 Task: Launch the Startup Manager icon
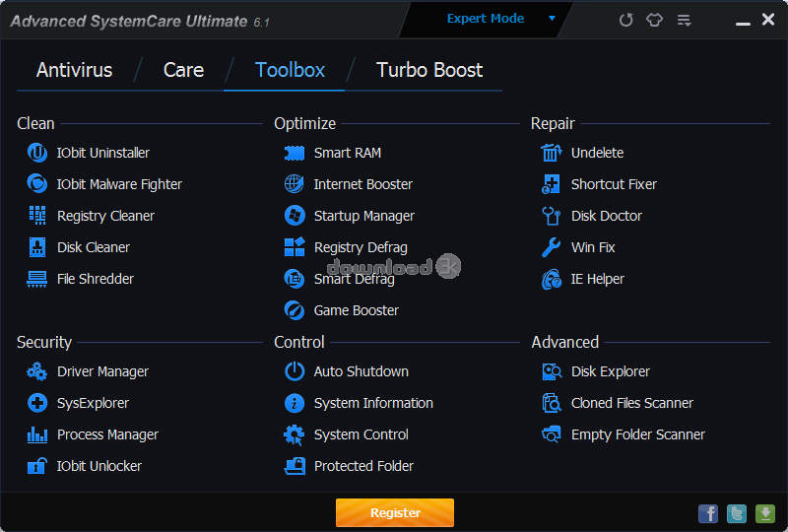pos(295,215)
